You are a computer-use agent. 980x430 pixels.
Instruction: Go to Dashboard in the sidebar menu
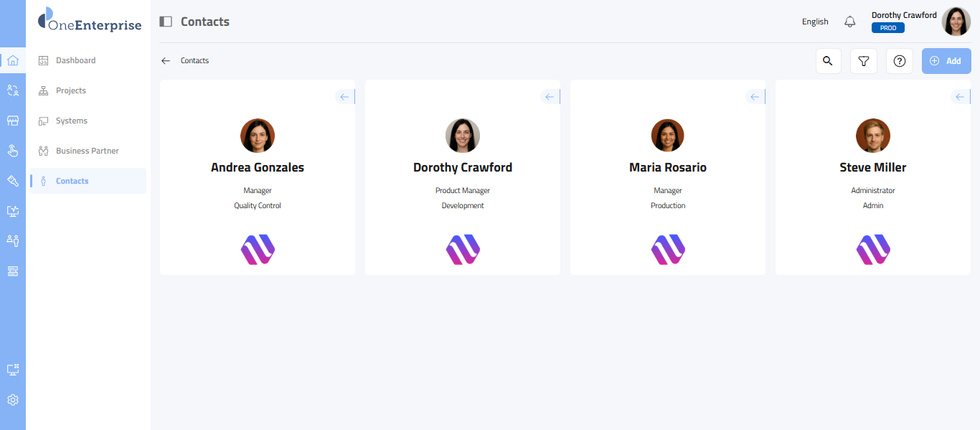tap(75, 60)
